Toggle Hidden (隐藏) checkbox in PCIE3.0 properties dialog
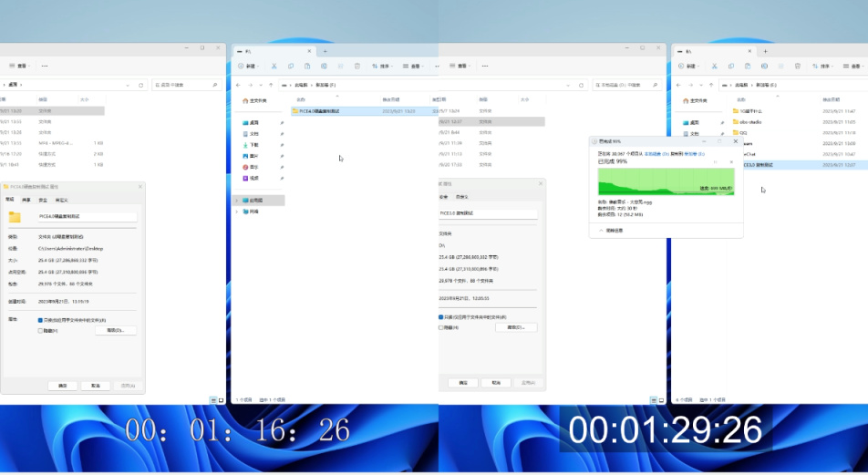This screenshot has height=475, width=868. 440,327
